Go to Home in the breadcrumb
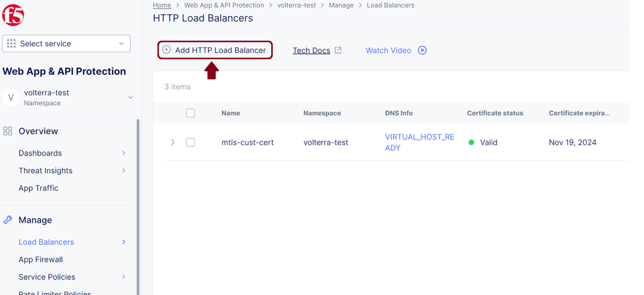This screenshot has height=295, width=644. click(162, 5)
